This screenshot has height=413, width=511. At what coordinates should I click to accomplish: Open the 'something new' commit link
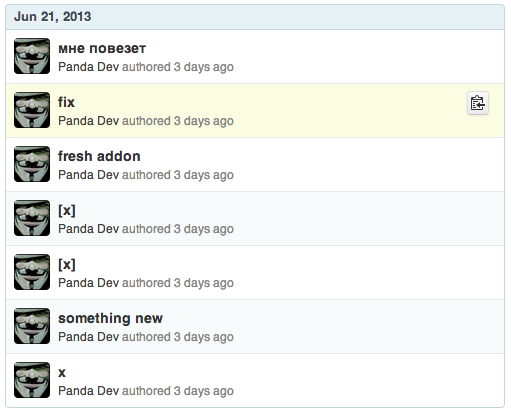(110, 318)
